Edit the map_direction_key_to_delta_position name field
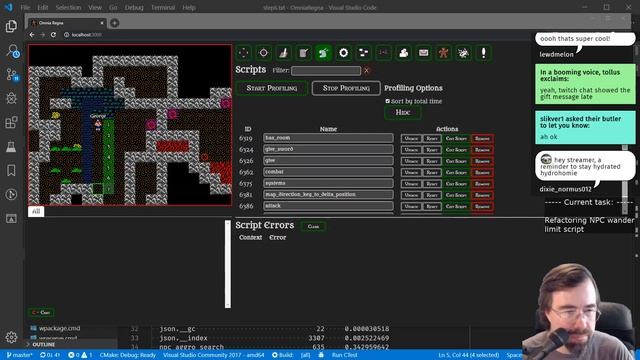640x360 pixels. pos(328,195)
